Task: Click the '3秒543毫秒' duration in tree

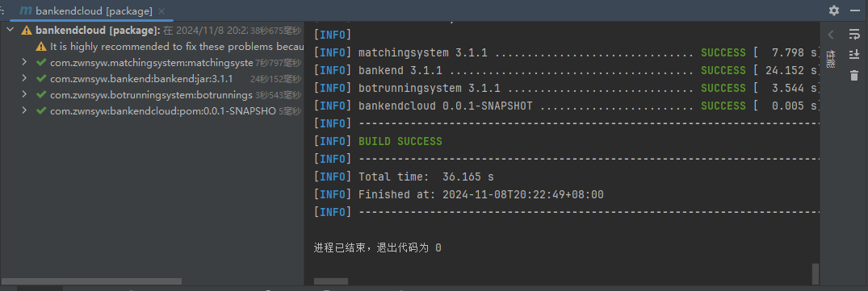Action: tap(278, 95)
